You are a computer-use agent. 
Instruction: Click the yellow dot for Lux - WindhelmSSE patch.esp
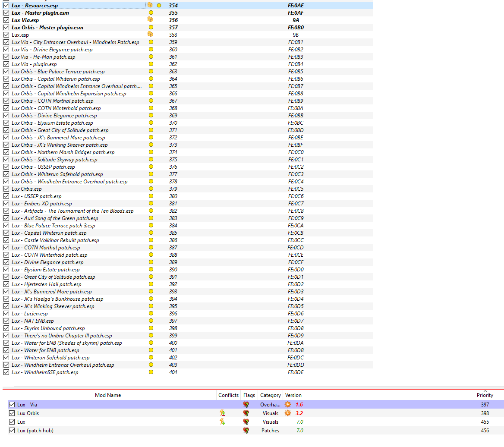[151, 372]
